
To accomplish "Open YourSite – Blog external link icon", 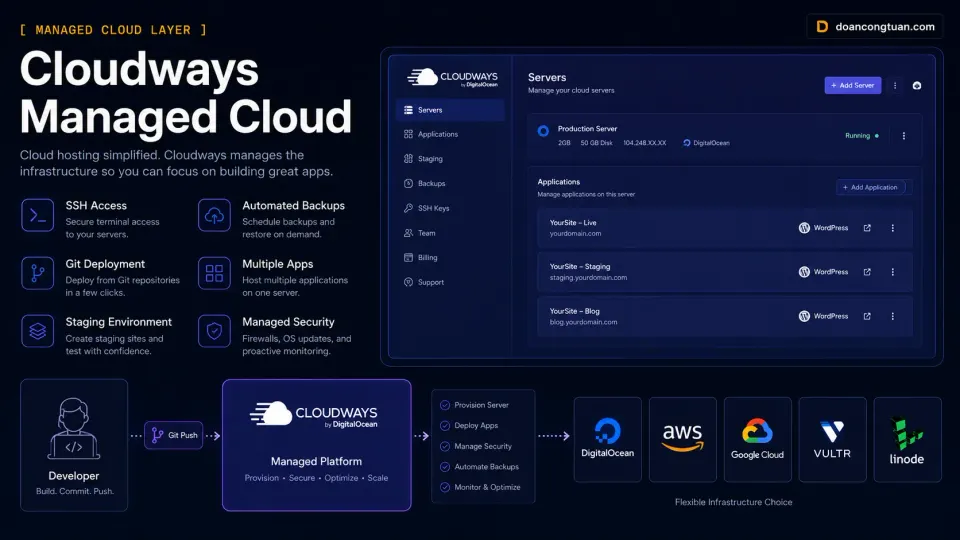I will pos(867,317).
